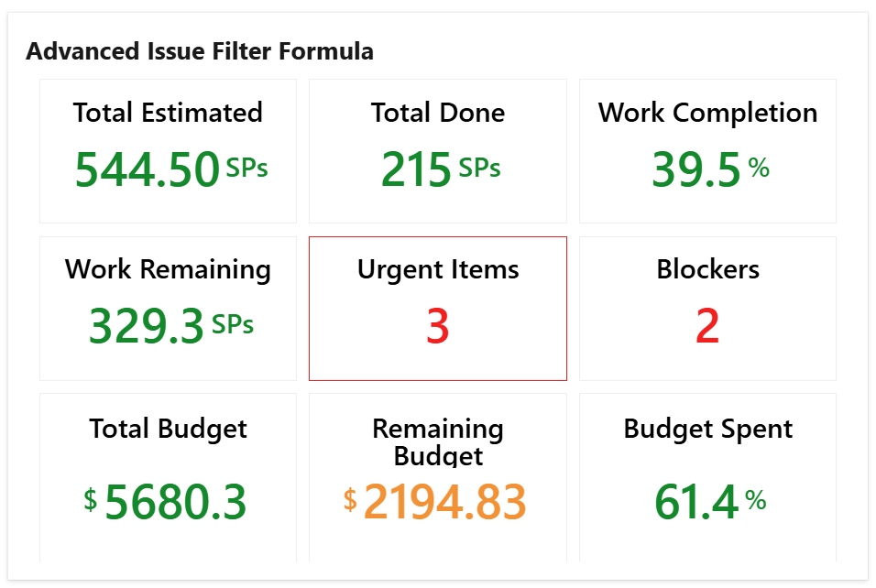
Task: Select the highlighted Urgent Items card
Action: tap(437, 308)
